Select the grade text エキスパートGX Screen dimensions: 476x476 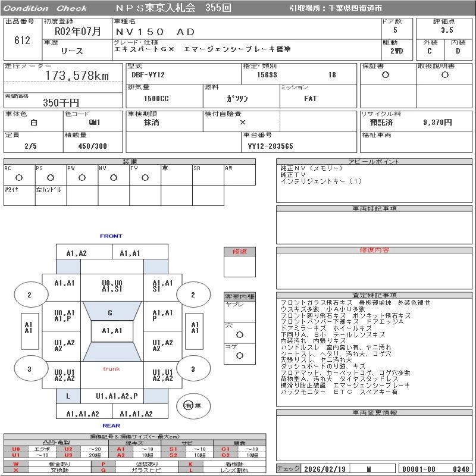click(145, 49)
